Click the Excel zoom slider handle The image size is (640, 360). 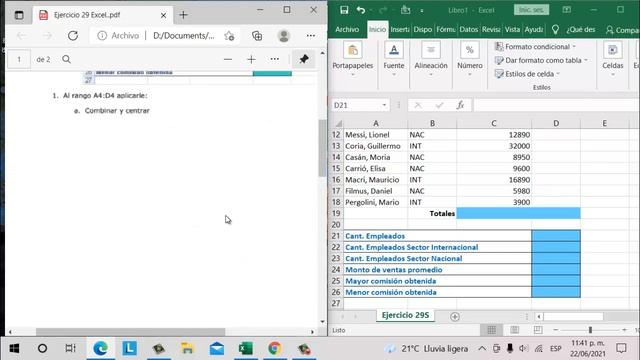(x=590, y=330)
